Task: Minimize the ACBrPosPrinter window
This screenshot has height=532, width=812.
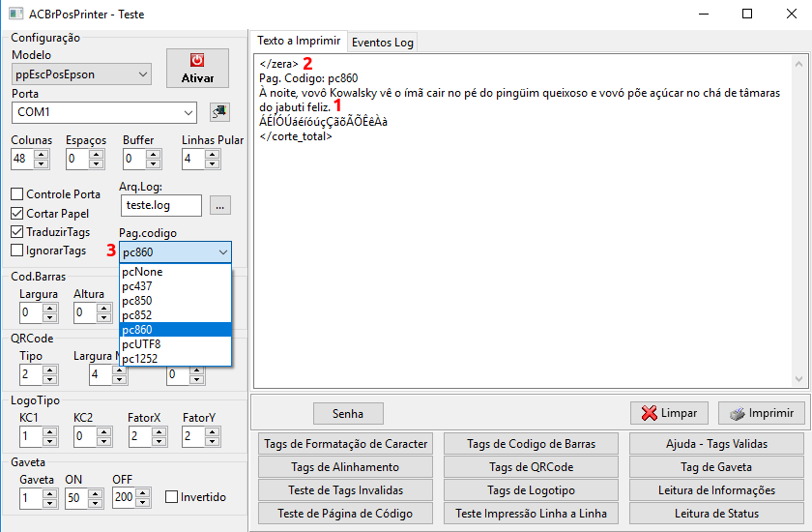Action: pyautogui.click(x=704, y=14)
